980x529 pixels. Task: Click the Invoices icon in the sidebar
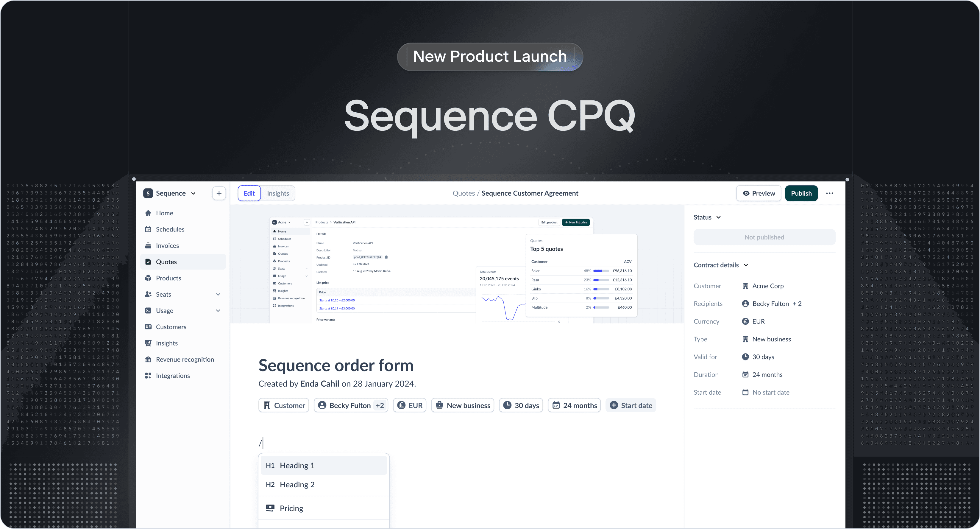click(148, 245)
